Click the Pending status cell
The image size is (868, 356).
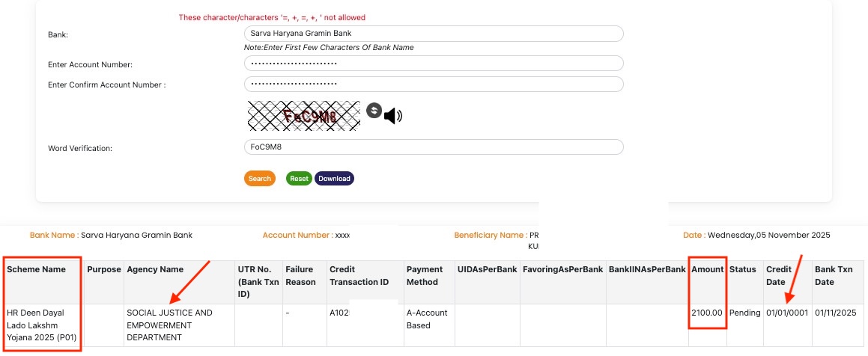(x=744, y=313)
